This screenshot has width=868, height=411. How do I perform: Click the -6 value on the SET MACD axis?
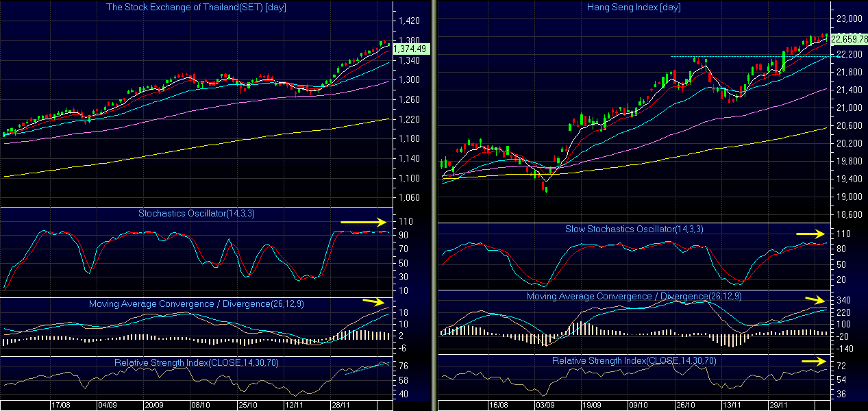tap(403, 348)
